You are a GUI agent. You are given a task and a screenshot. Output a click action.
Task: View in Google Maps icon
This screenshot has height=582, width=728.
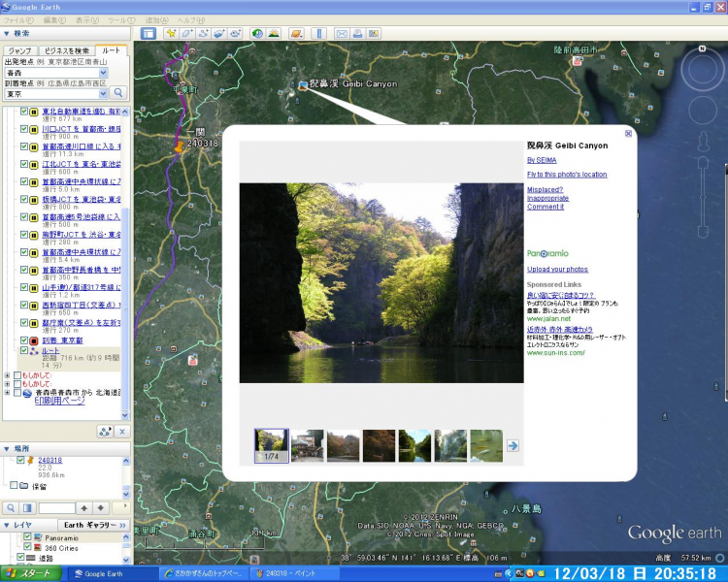pos(374,33)
